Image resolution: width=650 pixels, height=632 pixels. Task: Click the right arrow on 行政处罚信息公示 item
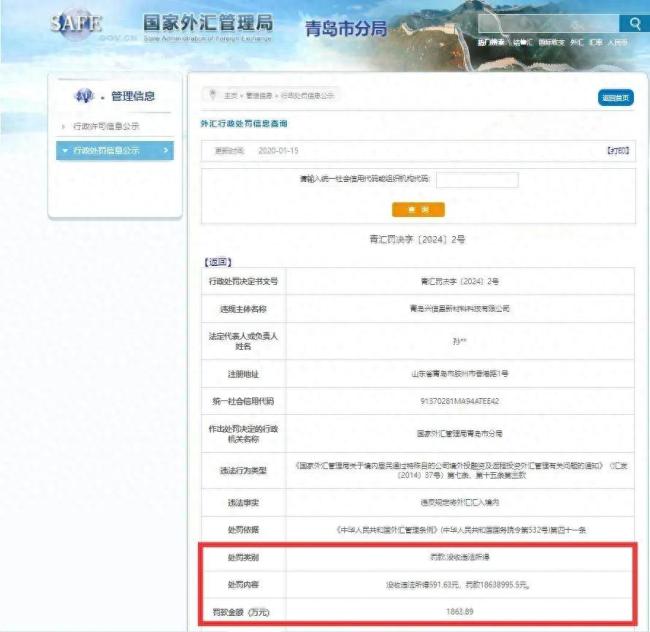[166, 151]
